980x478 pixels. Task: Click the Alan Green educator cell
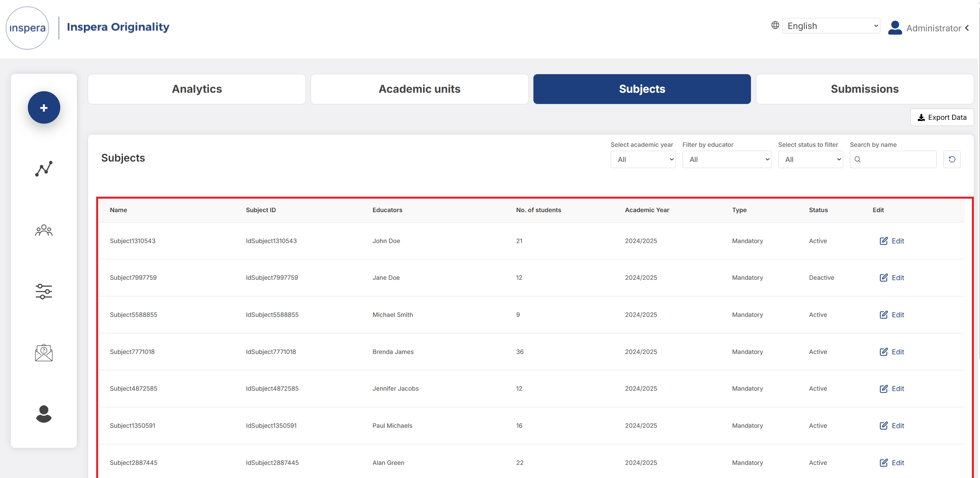tap(388, 463)
